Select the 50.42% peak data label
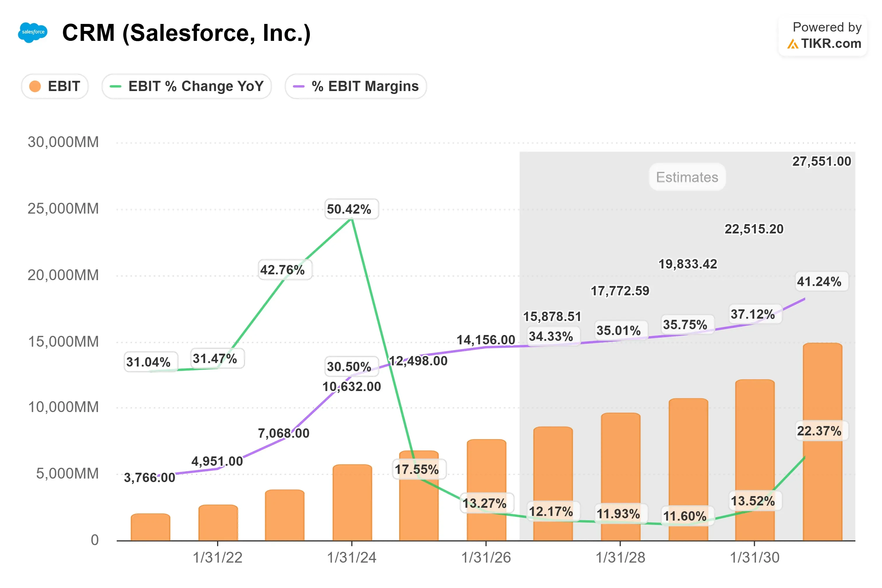 352,209
